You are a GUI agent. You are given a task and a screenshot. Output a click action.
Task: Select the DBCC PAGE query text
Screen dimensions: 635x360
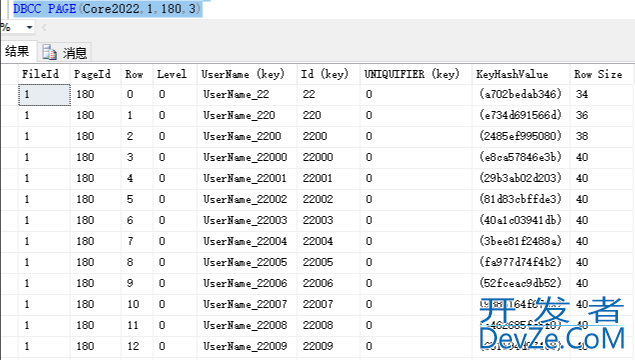tap(107, 9)
